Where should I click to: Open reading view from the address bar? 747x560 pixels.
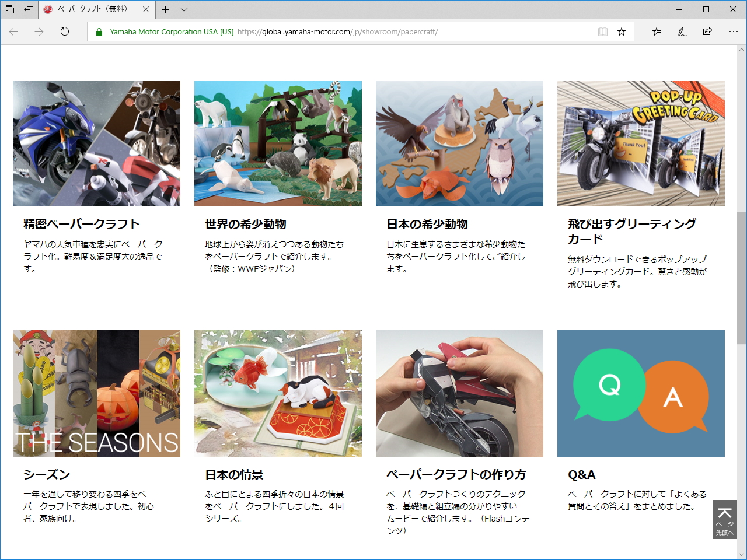coord(602,32)
